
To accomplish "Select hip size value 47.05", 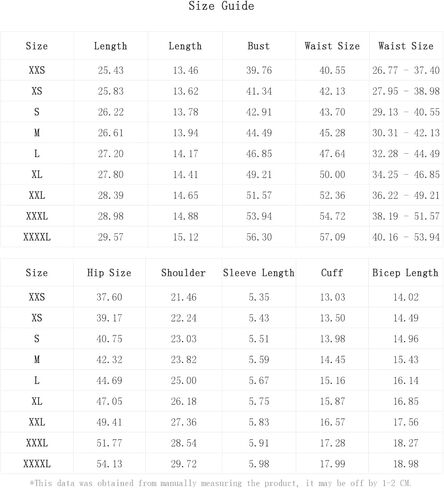I will point(109,401).
